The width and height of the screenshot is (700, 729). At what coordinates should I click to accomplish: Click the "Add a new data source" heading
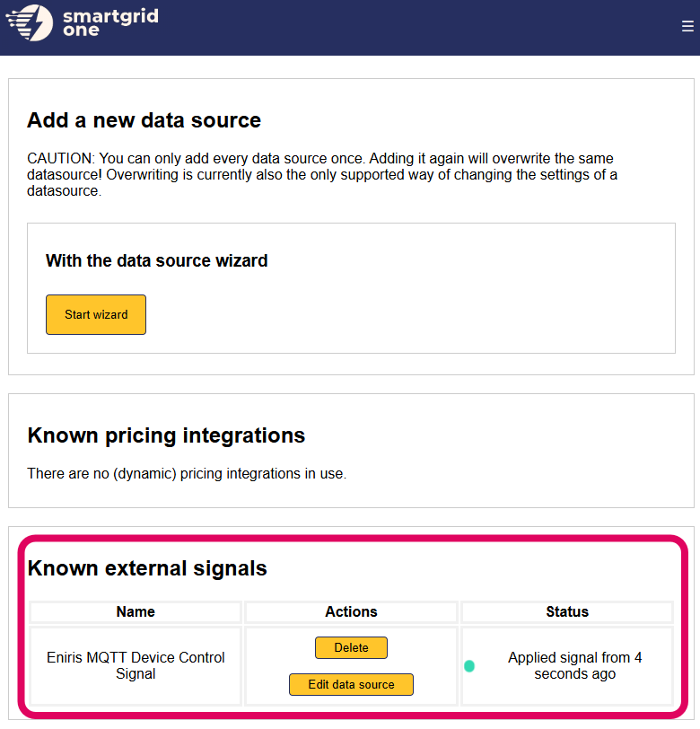pos(144,120)
